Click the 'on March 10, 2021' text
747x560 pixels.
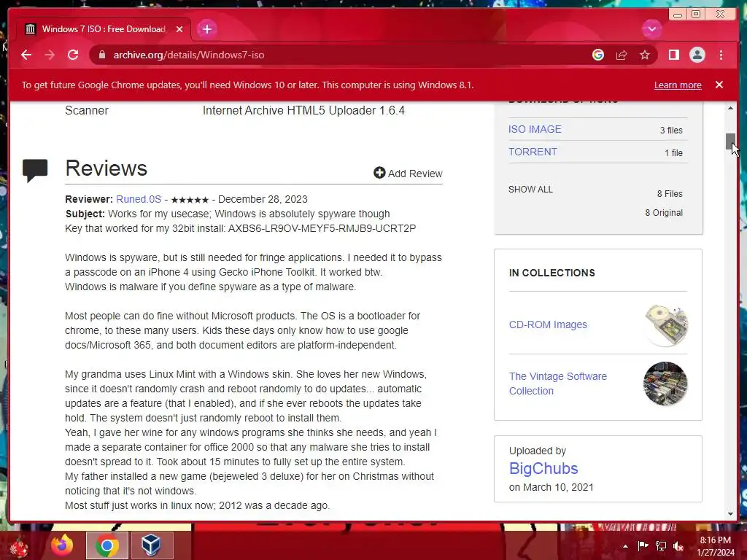click(551, 487)
